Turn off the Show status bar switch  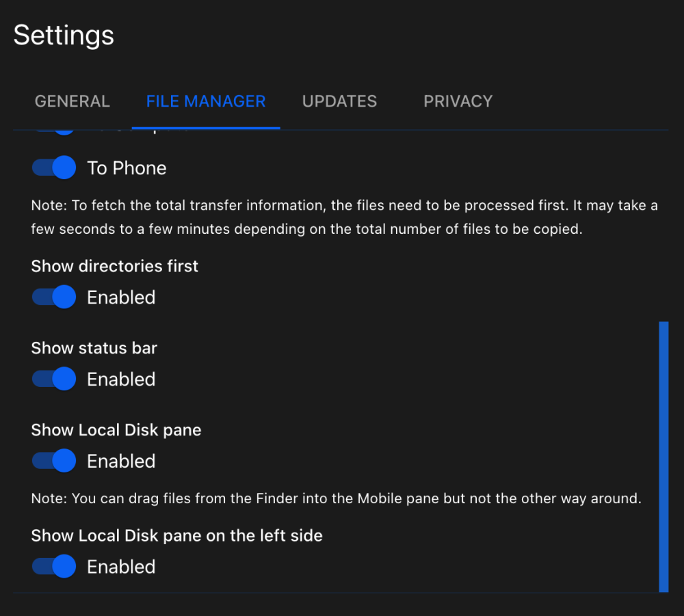click(54, 379)
